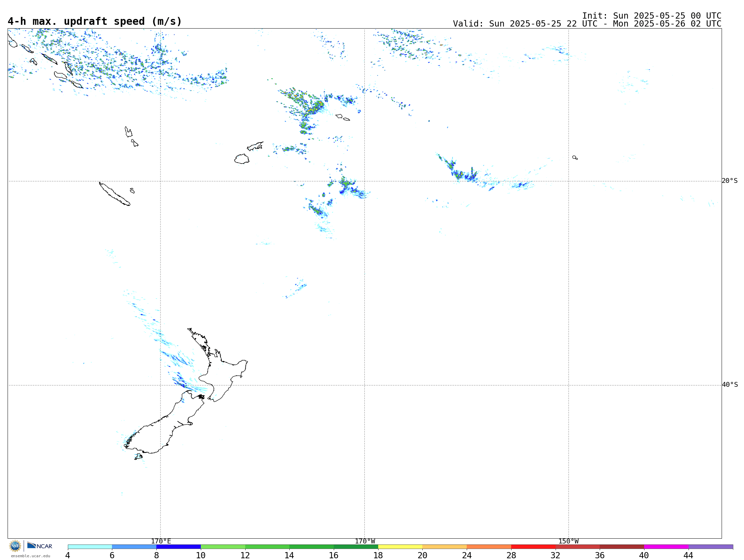Click the Init: Sun 2025-05-25 00 UTC line

click(x=652, y=16)
